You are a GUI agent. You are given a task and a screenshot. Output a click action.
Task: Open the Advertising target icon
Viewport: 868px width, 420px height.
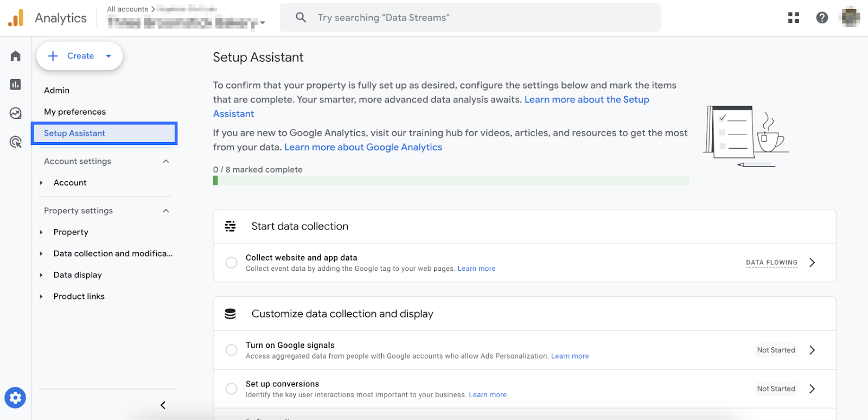[x=15, y=142]
